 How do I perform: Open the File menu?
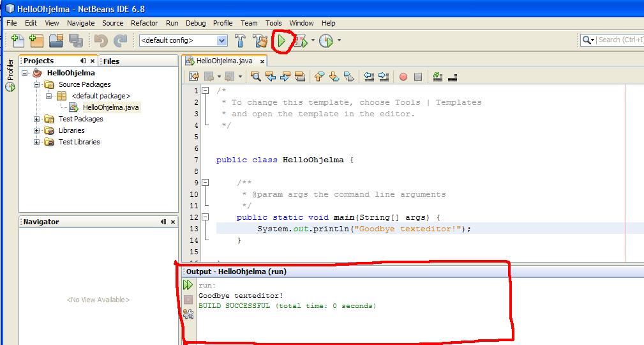click(x=11, y=23)
